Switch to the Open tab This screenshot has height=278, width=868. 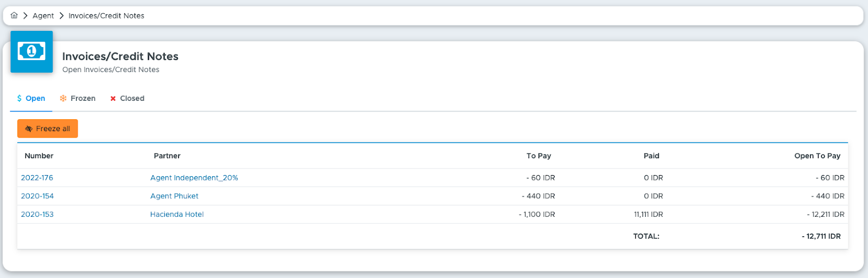(x=31, y=98)
